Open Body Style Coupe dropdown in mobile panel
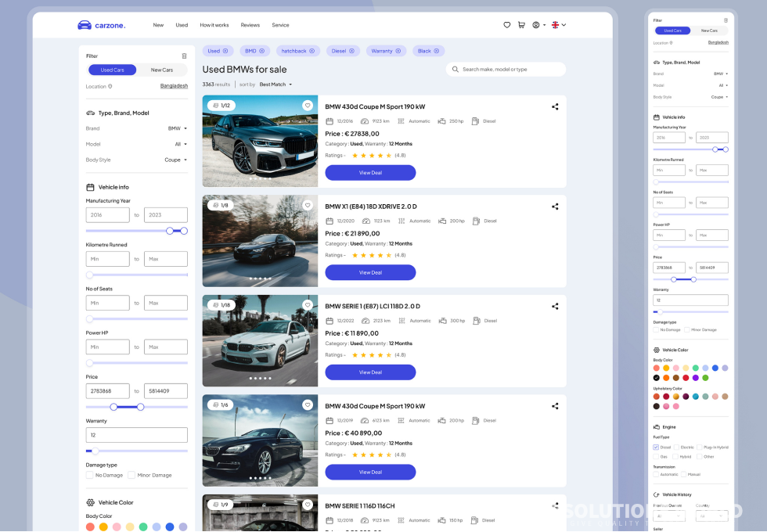This screenshot has height=532, width=767. 719,97
